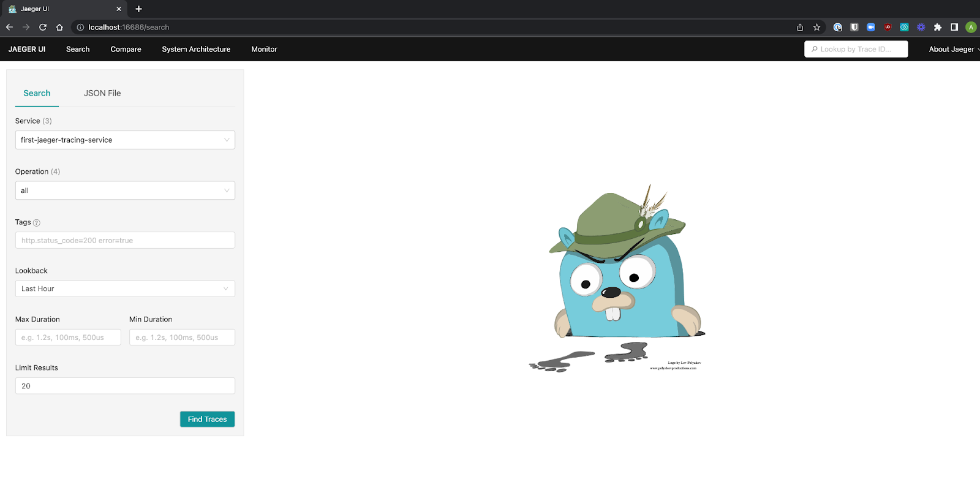The width and height of the screenshot is (980, 487).
Task: Open the teal screen-capture extension icon
Action: (x=904, y=27)
